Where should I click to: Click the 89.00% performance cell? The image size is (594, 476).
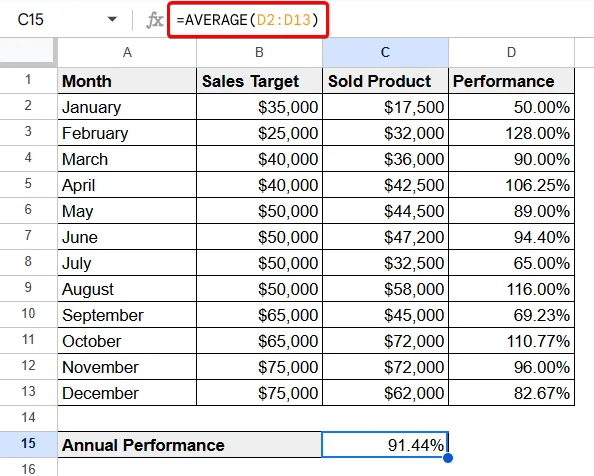click(x=511, y=211)
